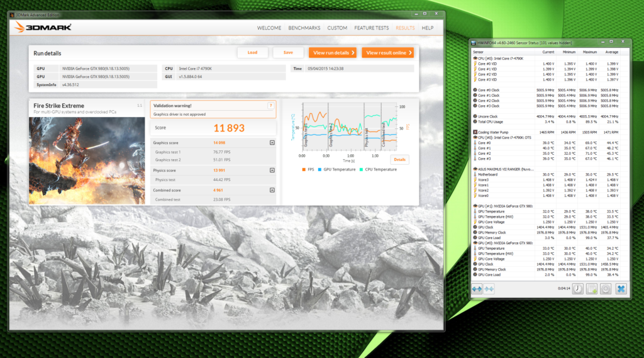644x358 pixels.
Task: Click the question mark icon in Validation warning
Action: pyautogui.click(x=270, y=106)
